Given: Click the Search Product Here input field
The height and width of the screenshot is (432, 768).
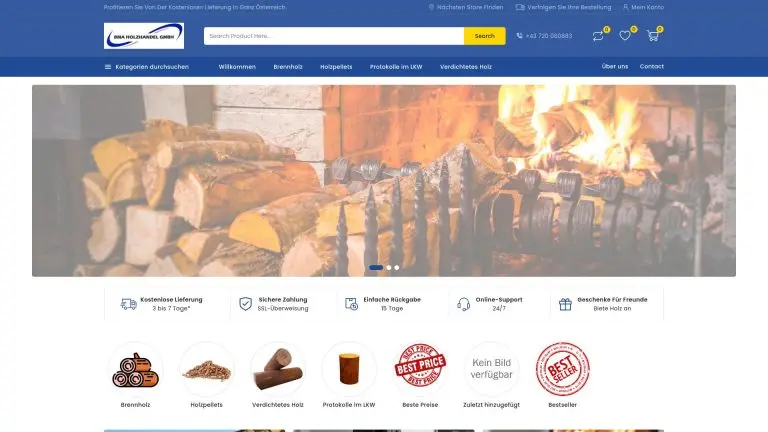Looking at the screenshot, I should click(334, 36).
